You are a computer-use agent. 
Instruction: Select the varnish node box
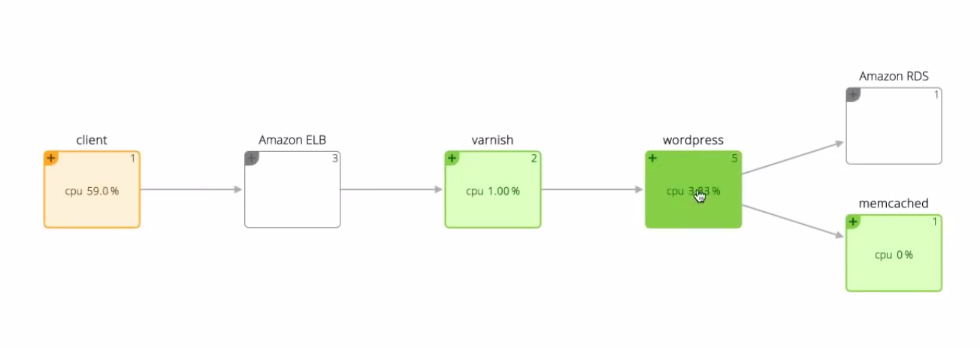(492, 189)
